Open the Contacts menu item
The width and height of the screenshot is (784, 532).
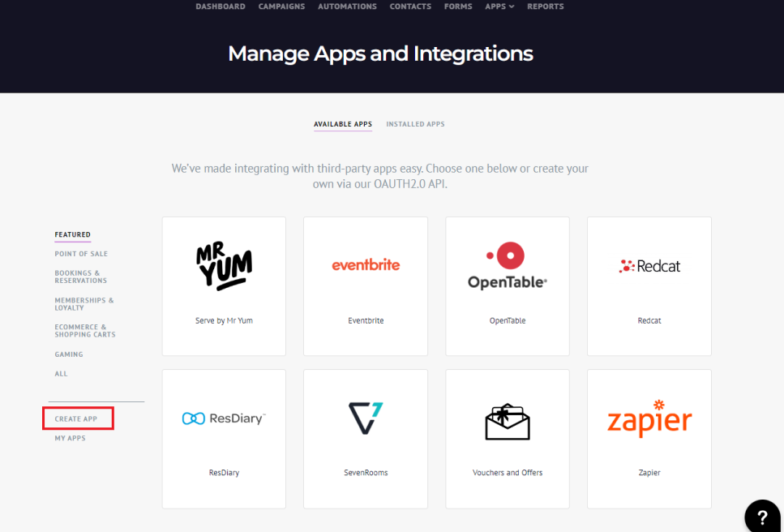(410, 6)
